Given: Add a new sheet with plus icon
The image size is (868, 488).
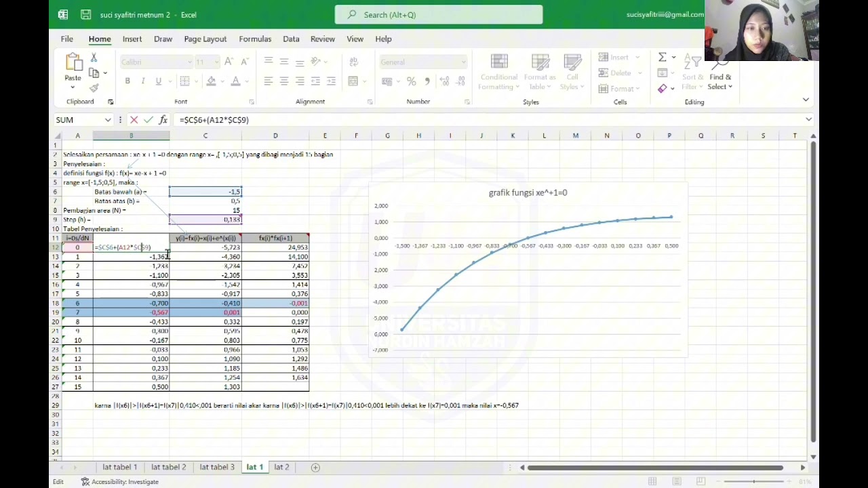Looking at the screenshot, I should click(x=315, y=467).
